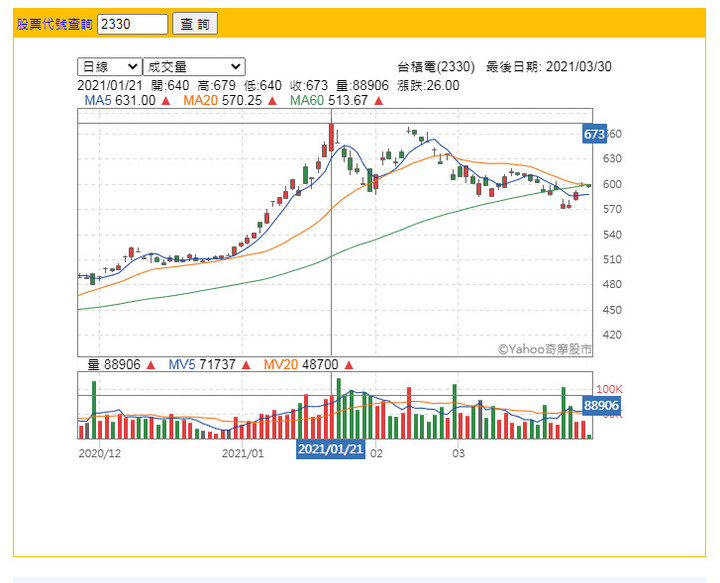Screen dimensions: 720x583
Task: Click the 450 price axis label
Action: tap(612, 310)
